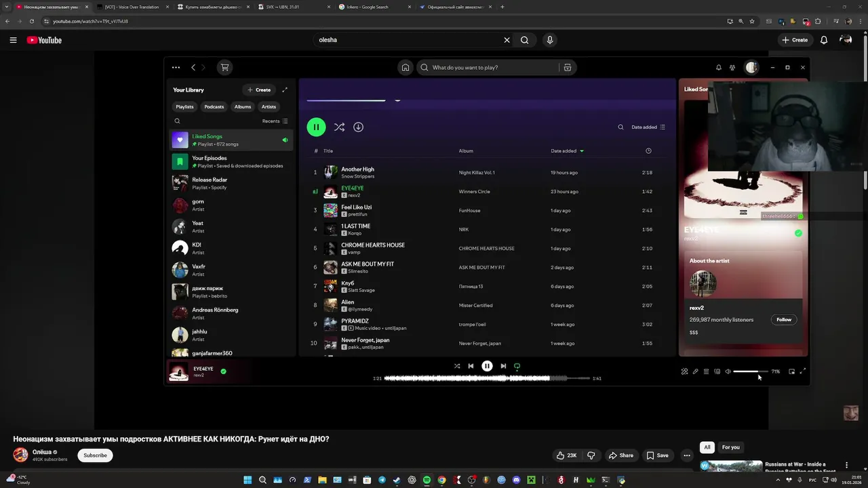868x488 pixels.
Task: Open Release Radar playlist
Action: point(231,184)
